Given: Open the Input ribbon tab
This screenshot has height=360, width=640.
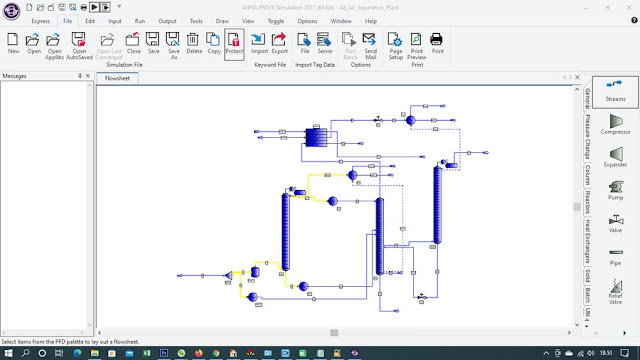Looking at the screenshot, I should point(115,21).
